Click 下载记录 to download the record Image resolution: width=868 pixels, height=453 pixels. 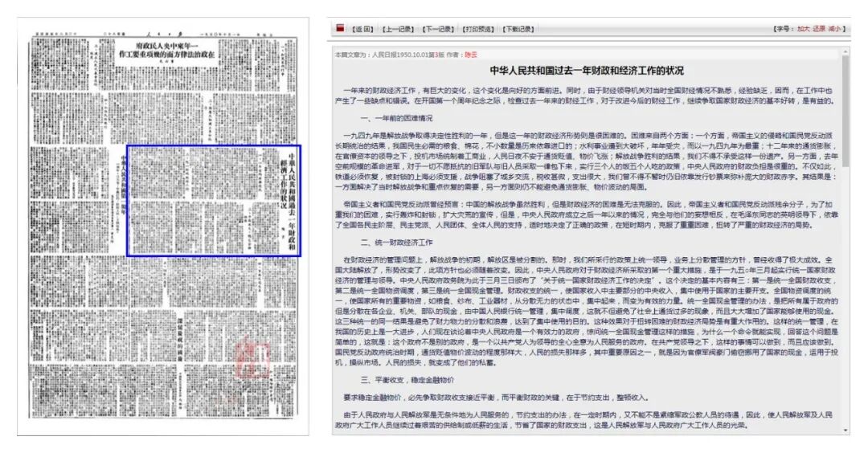[518, 29]
